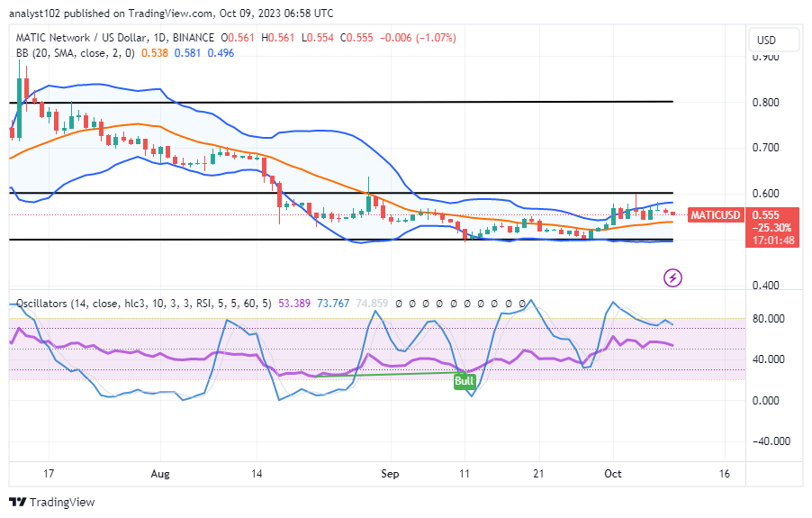The image size is (812, 518).
Task: Click the blue BB upper value 0.581
Action: click(x=187, y=53)
